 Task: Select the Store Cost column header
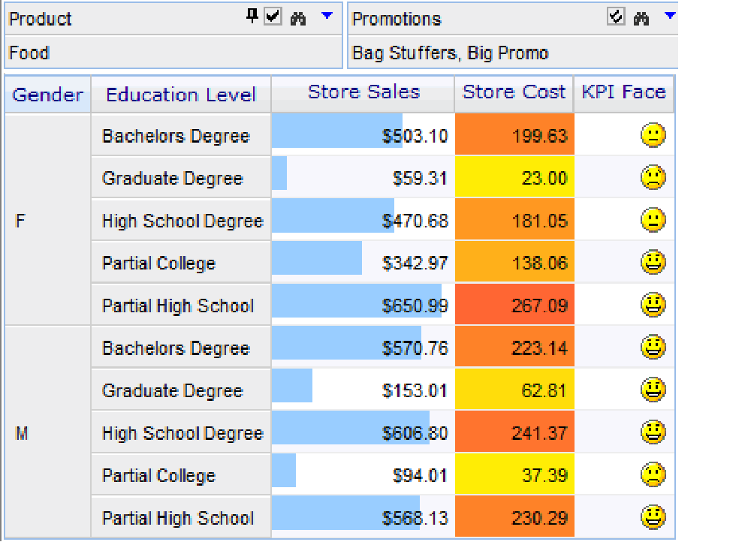coord(514,92)
